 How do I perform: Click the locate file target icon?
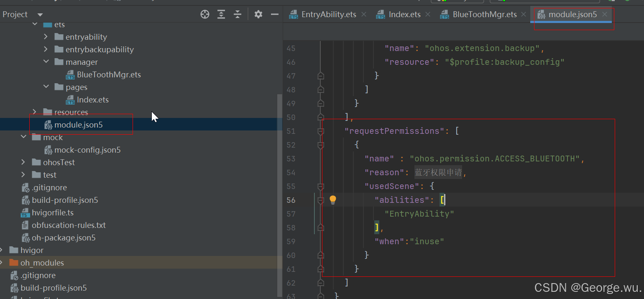204,14
